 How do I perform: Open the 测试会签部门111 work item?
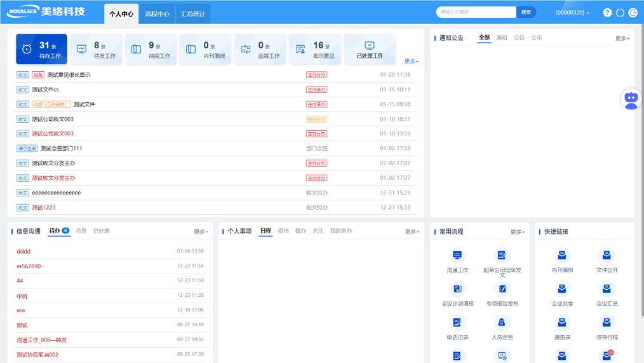point(62,149)
